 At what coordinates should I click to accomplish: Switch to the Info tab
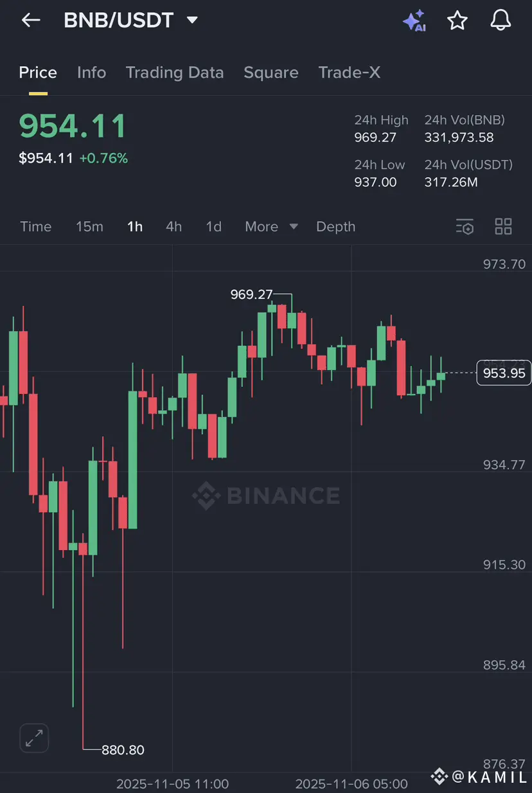[x=91, y=73]
